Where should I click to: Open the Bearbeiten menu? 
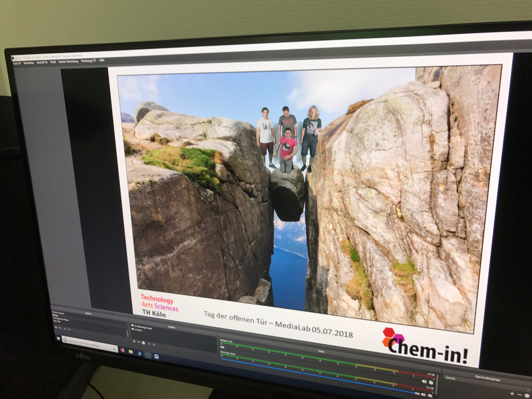point(28,63)
